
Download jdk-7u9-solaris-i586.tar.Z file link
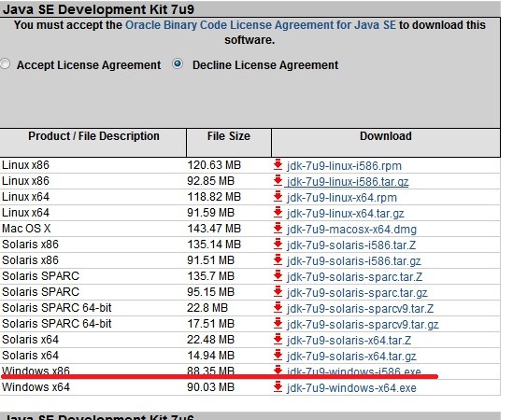pyautogui.click(x=351, y=245)
